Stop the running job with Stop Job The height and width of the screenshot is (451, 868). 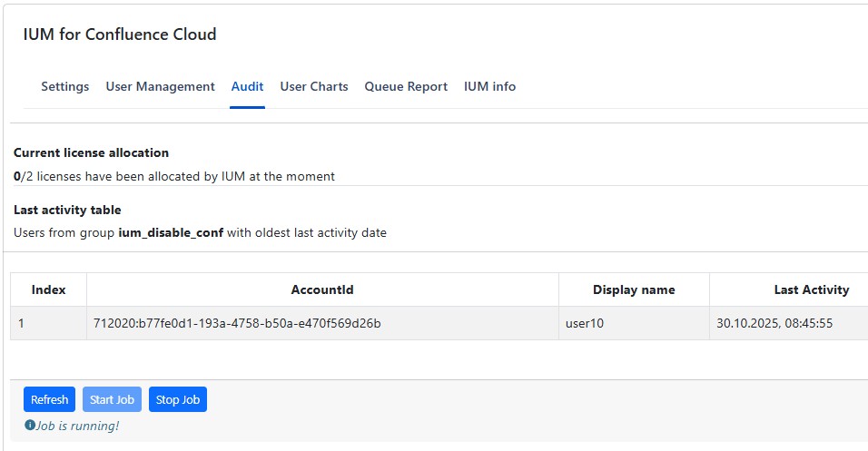[x=178, y=400]
